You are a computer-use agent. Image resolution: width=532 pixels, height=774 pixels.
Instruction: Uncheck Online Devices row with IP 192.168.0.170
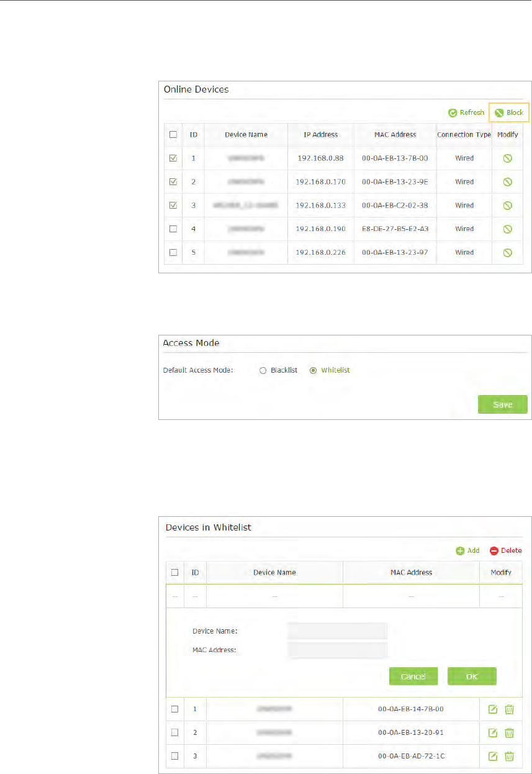[173, 182]
